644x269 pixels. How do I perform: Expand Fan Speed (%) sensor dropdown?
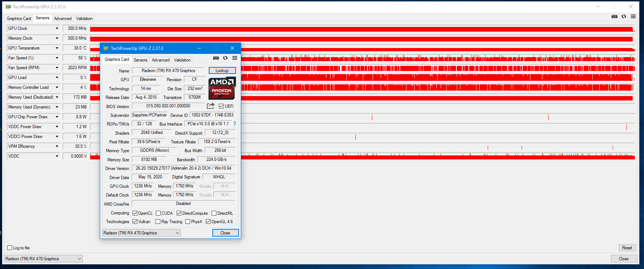tap(57, 58)
